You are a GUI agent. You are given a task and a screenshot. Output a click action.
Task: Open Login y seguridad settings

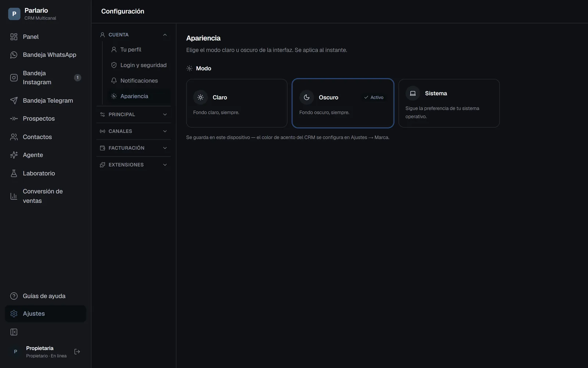pyautogui.click(x=139, y=65)
